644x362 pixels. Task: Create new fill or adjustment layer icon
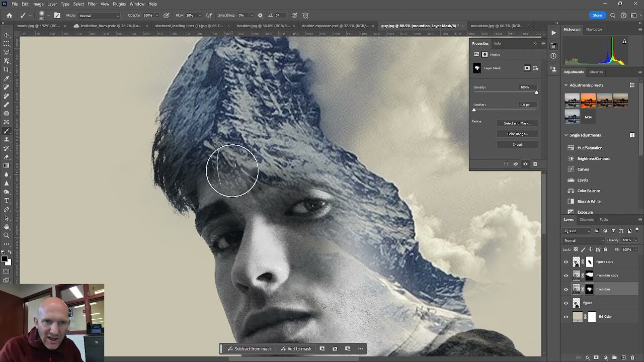pyautogui.click(x=605, y=357)
